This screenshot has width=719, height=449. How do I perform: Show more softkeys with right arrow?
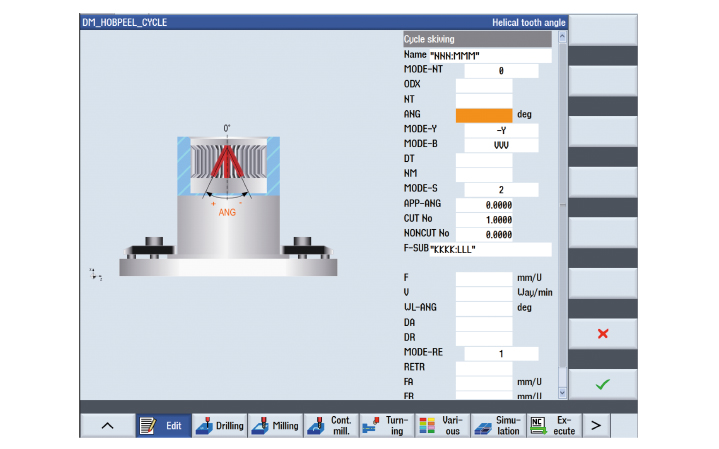596,425
